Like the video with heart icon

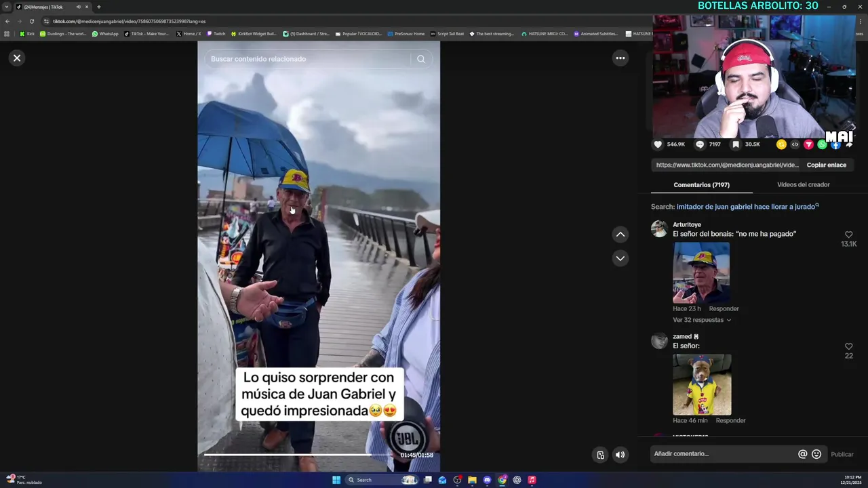click(x=658, y=144)
